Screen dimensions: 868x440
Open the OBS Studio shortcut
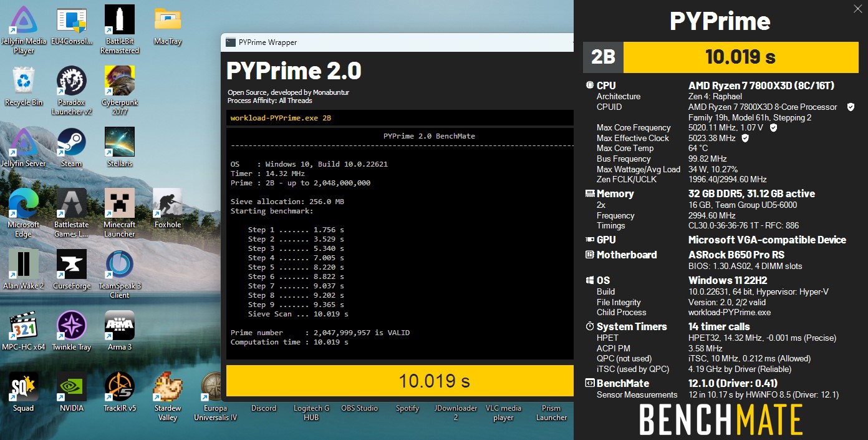point(359,408)
